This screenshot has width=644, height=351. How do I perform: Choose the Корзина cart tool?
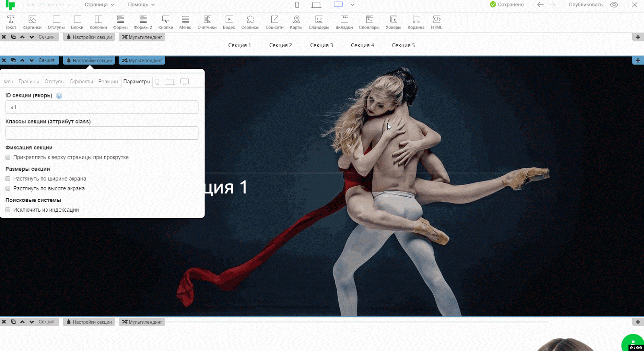click(x=416, y=22)
